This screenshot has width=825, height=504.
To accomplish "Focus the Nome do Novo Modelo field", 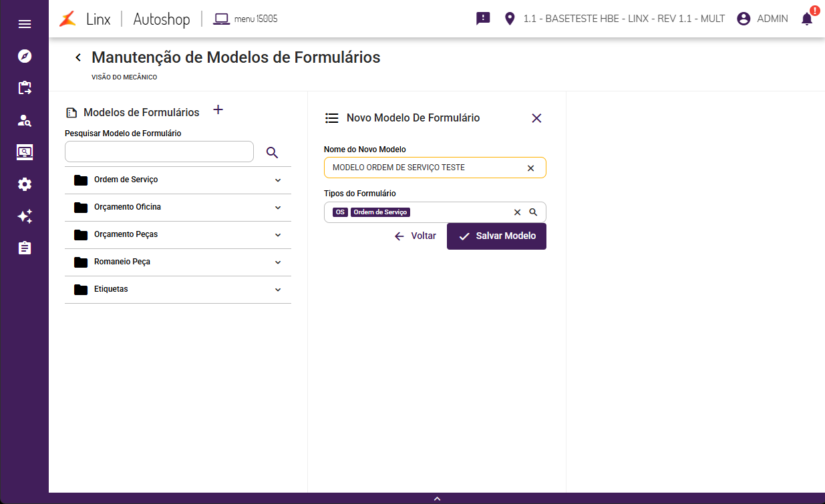I will pyautogui.click(x=435, y=168).
